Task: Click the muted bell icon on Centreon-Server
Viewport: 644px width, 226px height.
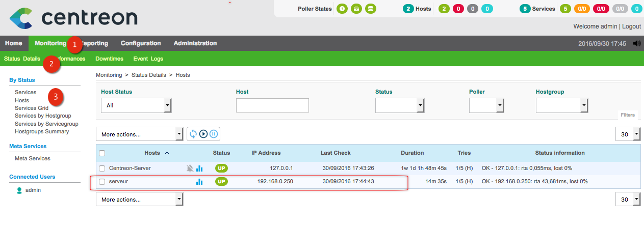Action: click(190, 168)
